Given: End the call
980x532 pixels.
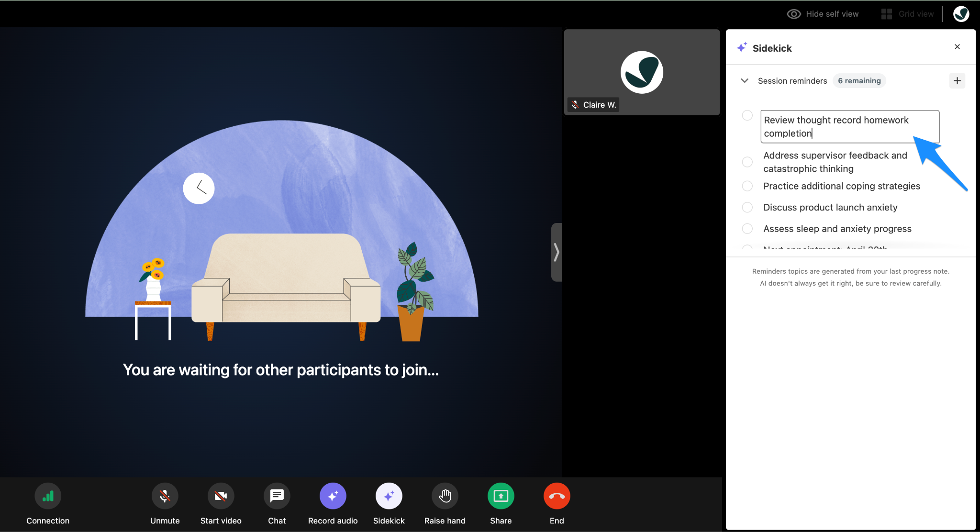Looking at the screenshot, I should point(557,496).
